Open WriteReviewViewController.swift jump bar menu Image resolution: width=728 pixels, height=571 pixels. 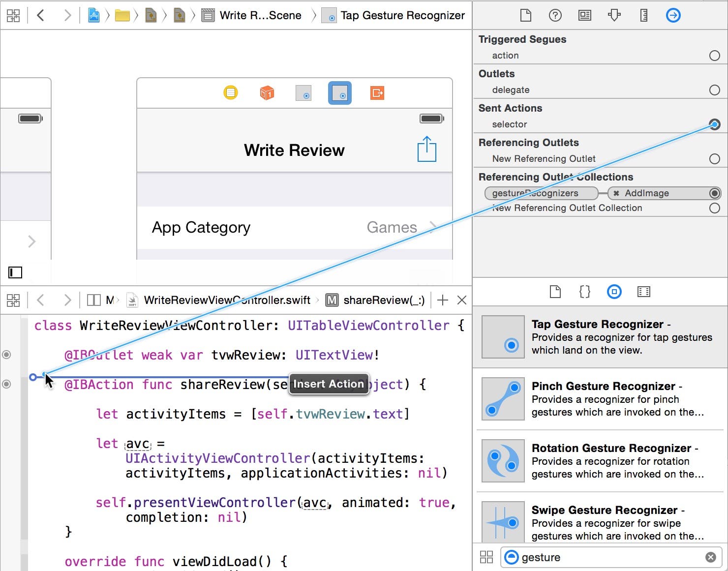tap(227, 300)
